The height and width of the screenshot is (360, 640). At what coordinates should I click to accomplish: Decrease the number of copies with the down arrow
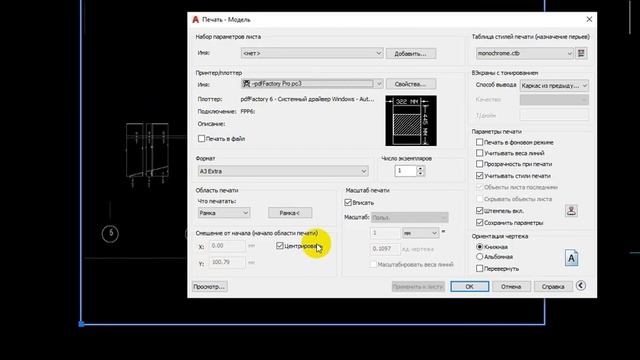tap(420, 173)
